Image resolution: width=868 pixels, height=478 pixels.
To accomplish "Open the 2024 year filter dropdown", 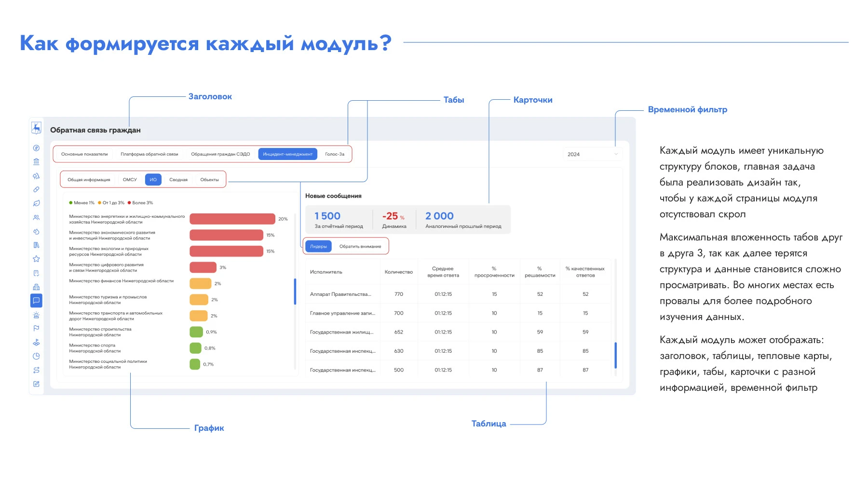I will [592, 154].
